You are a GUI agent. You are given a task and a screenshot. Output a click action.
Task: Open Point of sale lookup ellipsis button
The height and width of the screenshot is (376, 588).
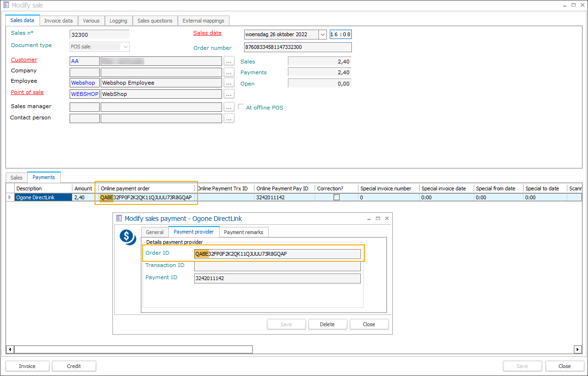click(229, 94)
